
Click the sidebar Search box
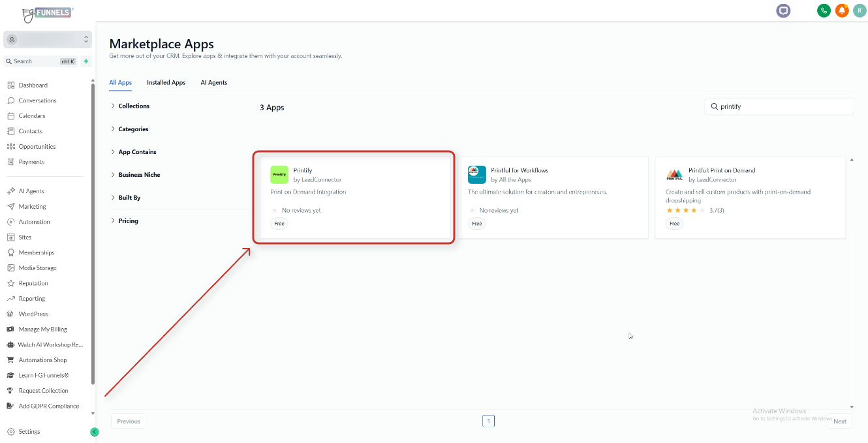[40, 61]
